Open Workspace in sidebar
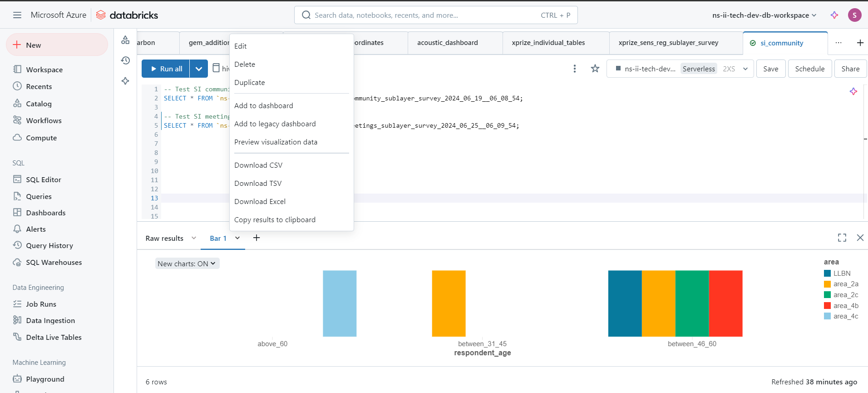 click(44, 70)
